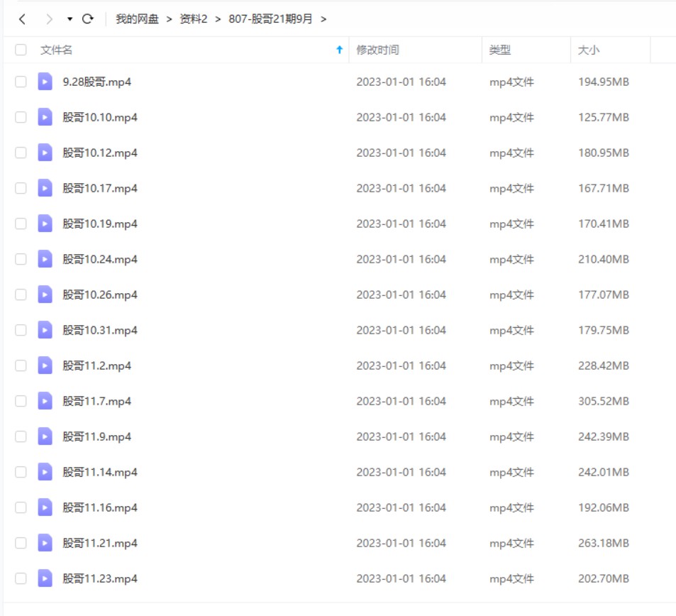Image resolution: width=676 pixels, height=616 pixels.
Task: Select file name 股哥10.26.mp4
Action: point(100,295)
